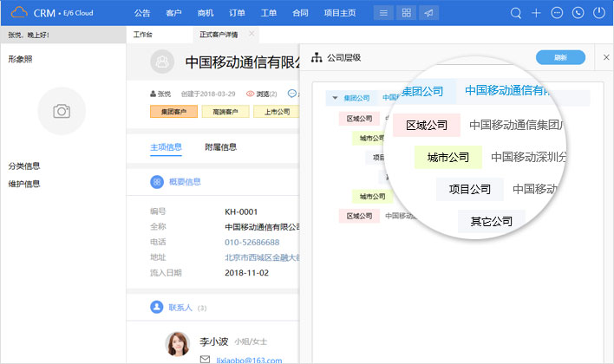This screenshot has width=614, height=364.
Task: Click 形象照 label in sidebar
Action: click(x=20, y=59)
